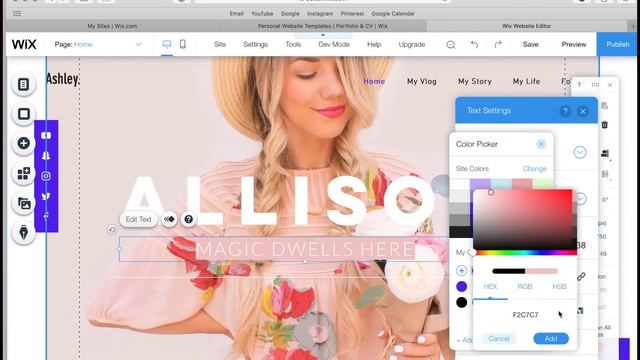640x360 pixels.
Task: Open the Dev Mode menu
Action: tap(334, 44)
